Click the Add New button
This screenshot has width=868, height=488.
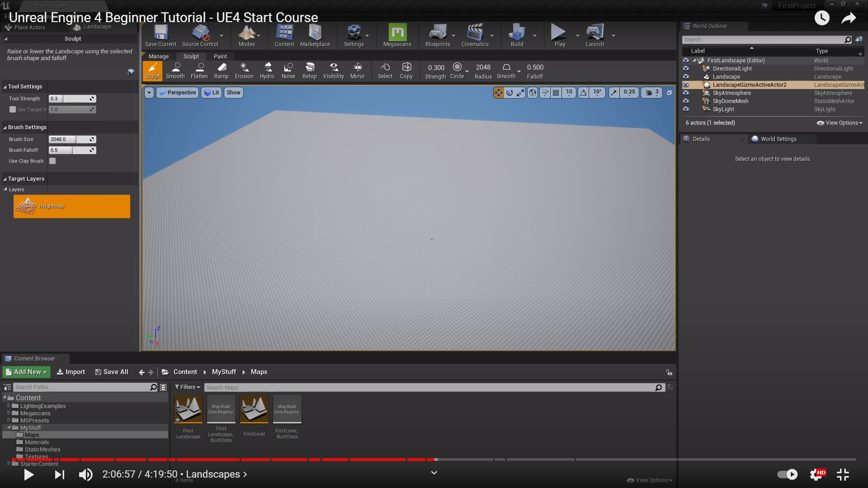point(27,372)
